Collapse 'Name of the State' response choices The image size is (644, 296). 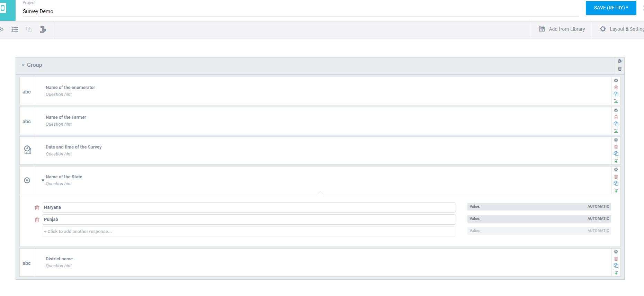(x=43, y=180)
